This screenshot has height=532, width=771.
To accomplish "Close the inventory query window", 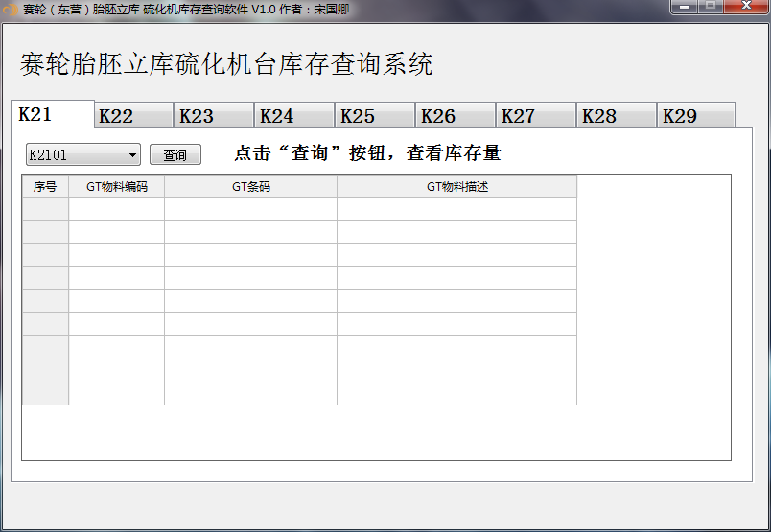I will click(746, 7).
